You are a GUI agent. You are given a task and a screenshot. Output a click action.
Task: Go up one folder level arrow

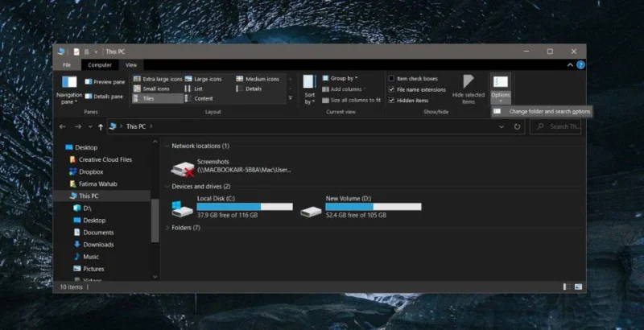click(100, 127)
